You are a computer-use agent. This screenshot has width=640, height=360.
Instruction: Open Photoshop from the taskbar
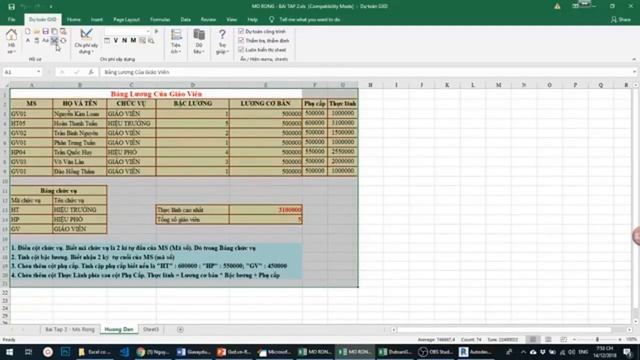(65, 352)
